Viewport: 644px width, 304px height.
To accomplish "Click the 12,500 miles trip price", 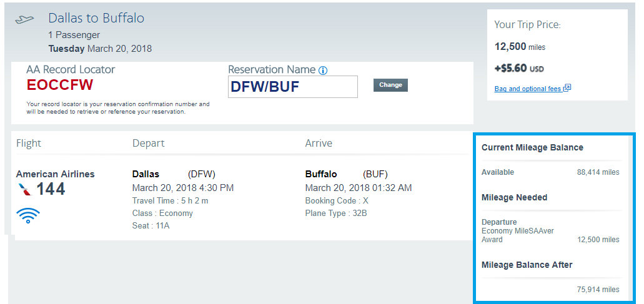I will coord(520,47).
